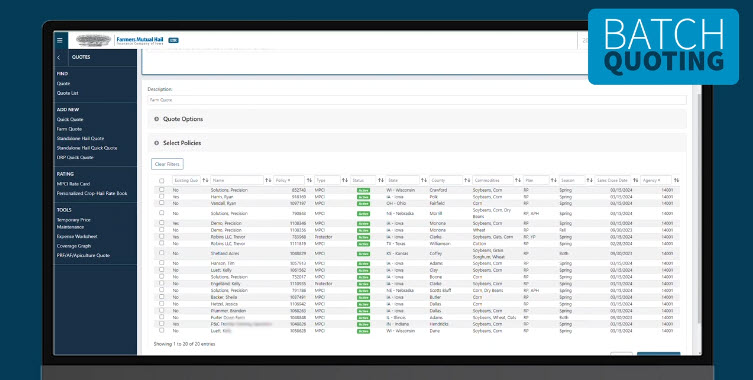Click the Status filter input box
Screen dimensions: 753x380
coord(364,180)
